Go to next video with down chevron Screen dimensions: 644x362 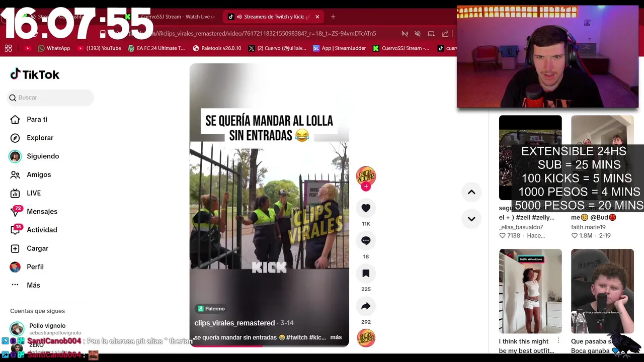471,219
